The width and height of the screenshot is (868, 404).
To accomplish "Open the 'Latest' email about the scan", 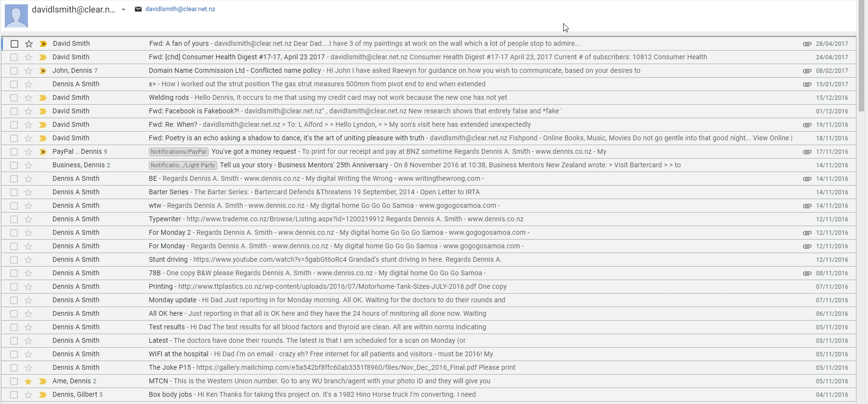I will pyautogui.click(x=429, y=341).
